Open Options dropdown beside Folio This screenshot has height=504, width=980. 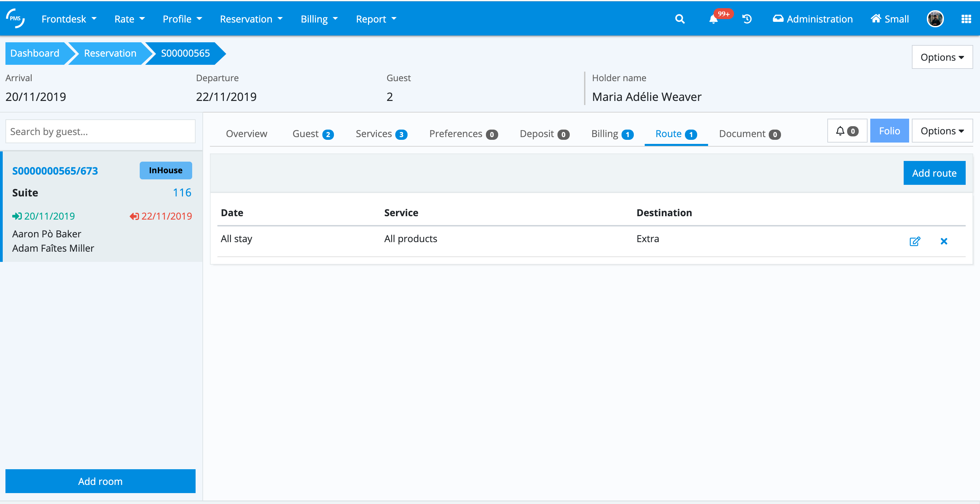942,131
